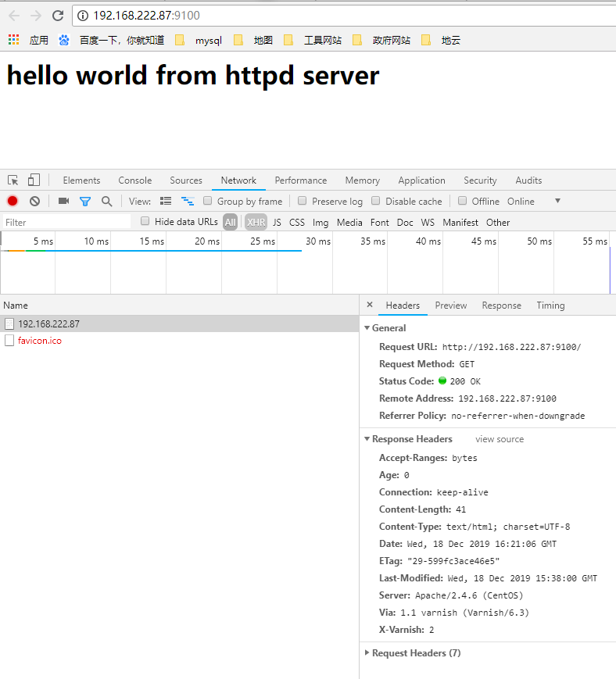Toggle the device toolbar icon

coord(34,180)
